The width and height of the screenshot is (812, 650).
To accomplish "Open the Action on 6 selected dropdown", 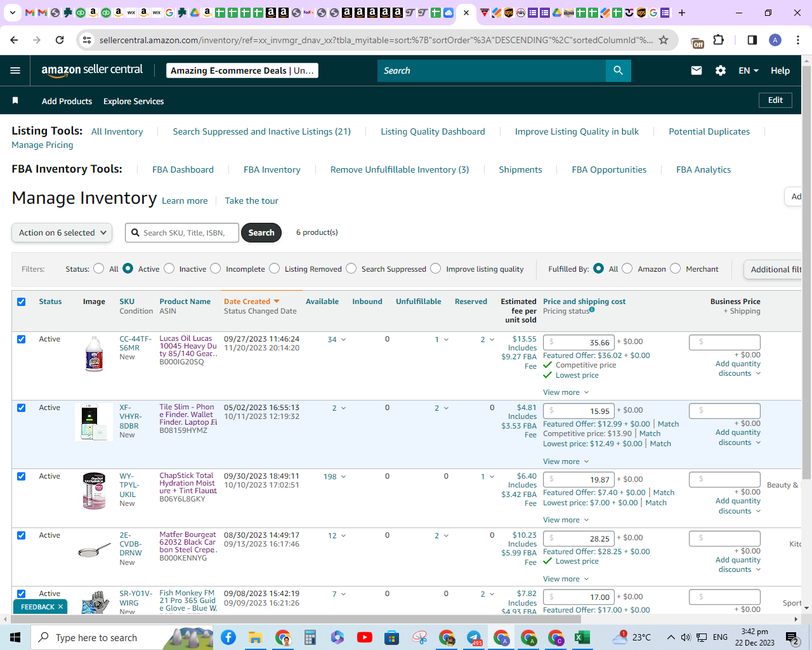I will [x=62, y=233].
